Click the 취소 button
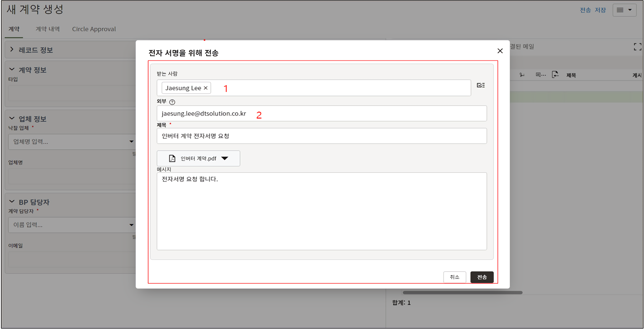This screenshot has width=644, height=329. coord(454,277)
